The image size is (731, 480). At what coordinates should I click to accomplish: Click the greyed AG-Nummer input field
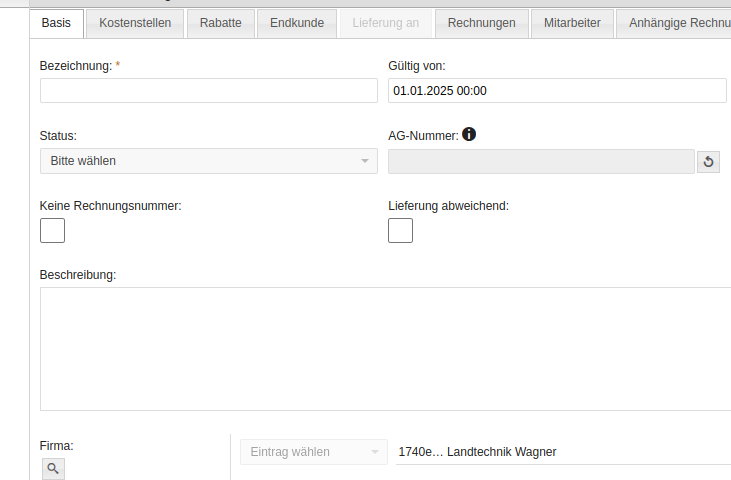click(x=540, y=162)
